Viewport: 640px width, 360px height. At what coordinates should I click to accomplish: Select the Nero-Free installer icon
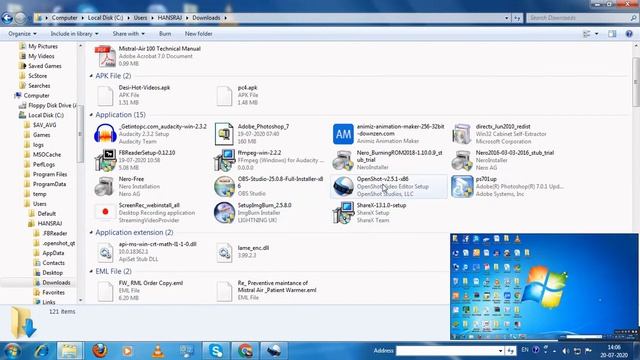pos(105,187)
